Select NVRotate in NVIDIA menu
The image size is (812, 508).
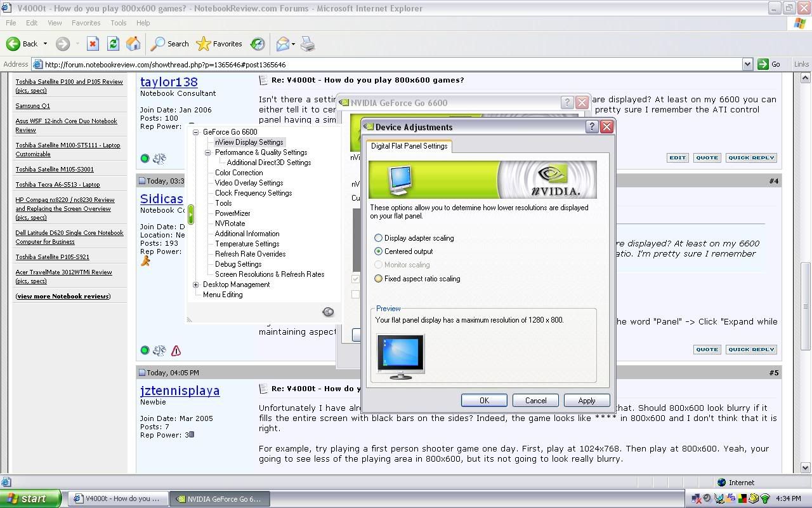[x=230, y=224]
